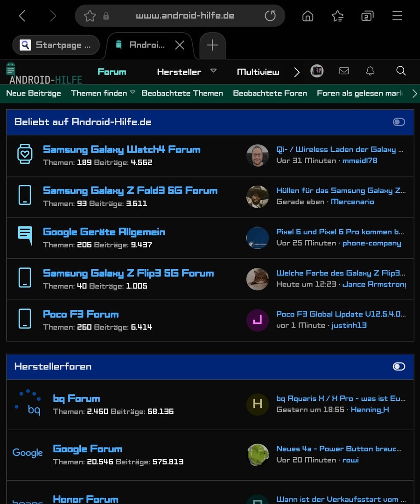Close the Android-Hilfe tab

(x=180, y=45)
